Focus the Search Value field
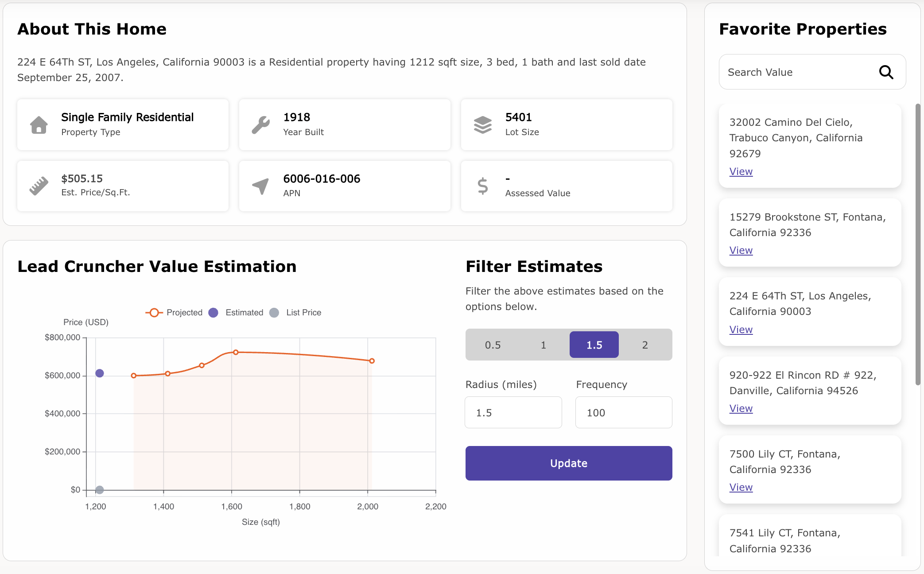This screenshot has height=574, width=924. point(797,72)
